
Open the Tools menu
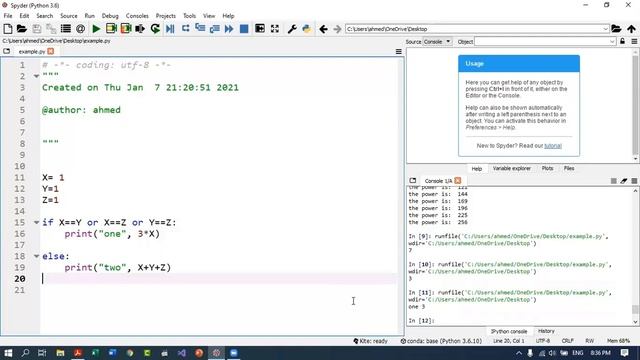coord(189,16)
